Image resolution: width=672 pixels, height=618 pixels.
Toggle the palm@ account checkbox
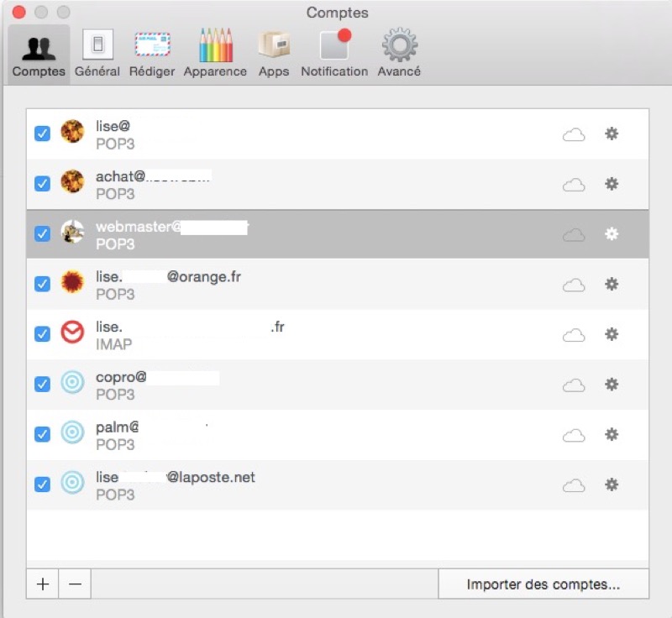[42, 435]
